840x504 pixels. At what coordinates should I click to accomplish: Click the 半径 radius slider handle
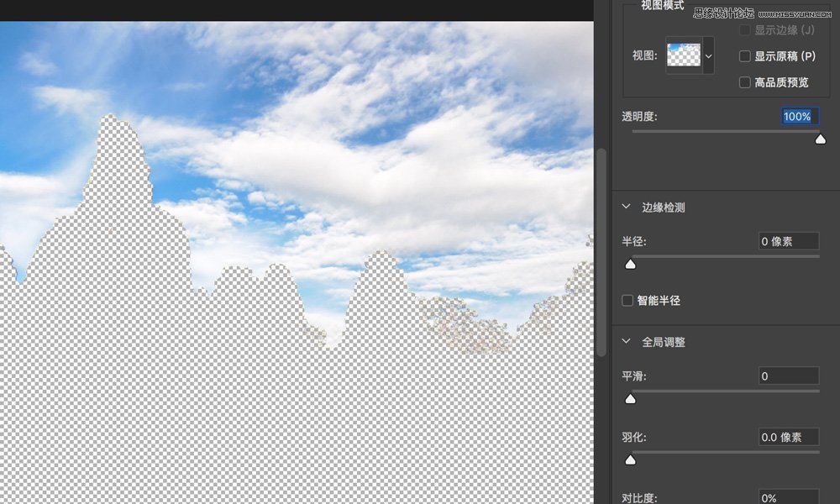tap(631, 264)
